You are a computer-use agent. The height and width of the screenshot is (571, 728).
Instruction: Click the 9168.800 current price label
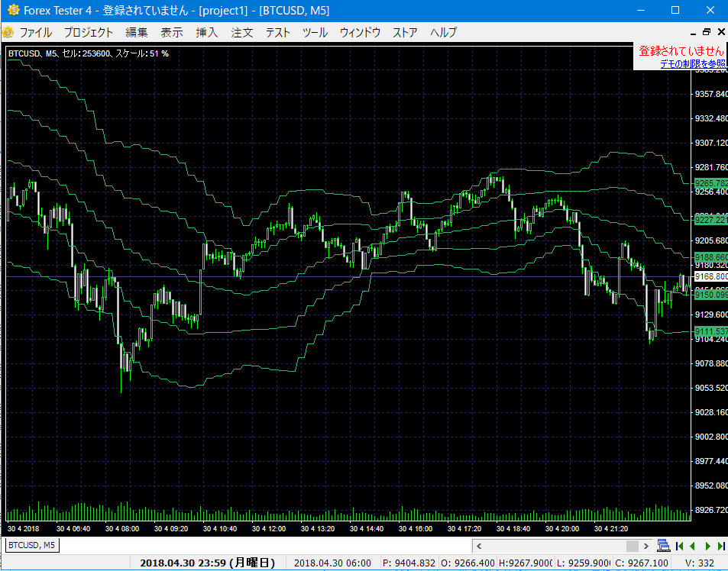[x=711, y=277]
